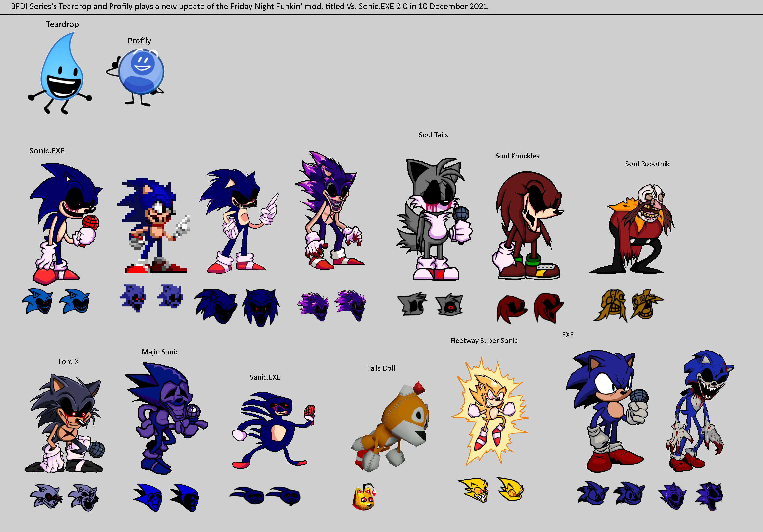This screenshot has width=763, height=532.
Task: Click the second blue EXE Sonic icon
Action: (629, 493)
